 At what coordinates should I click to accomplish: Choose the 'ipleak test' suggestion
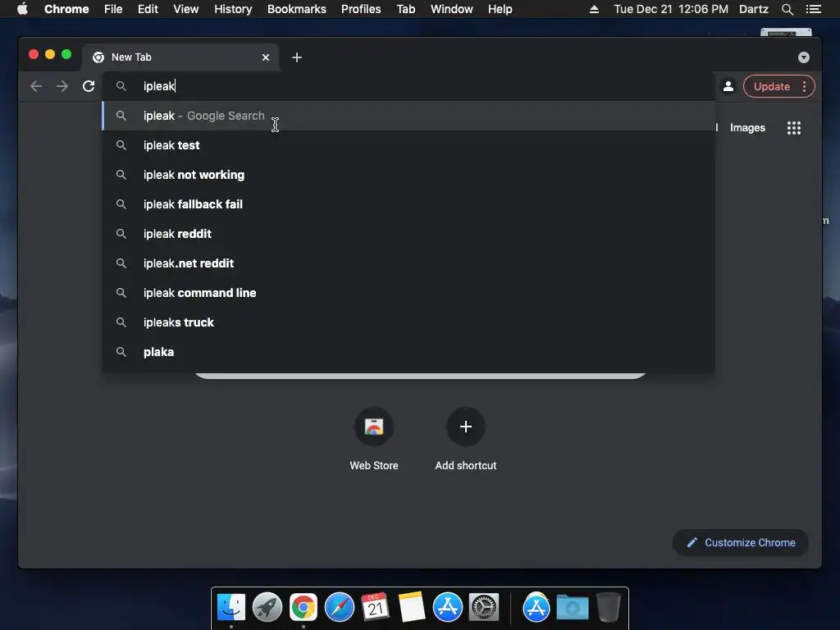click(x=409, y=145)
